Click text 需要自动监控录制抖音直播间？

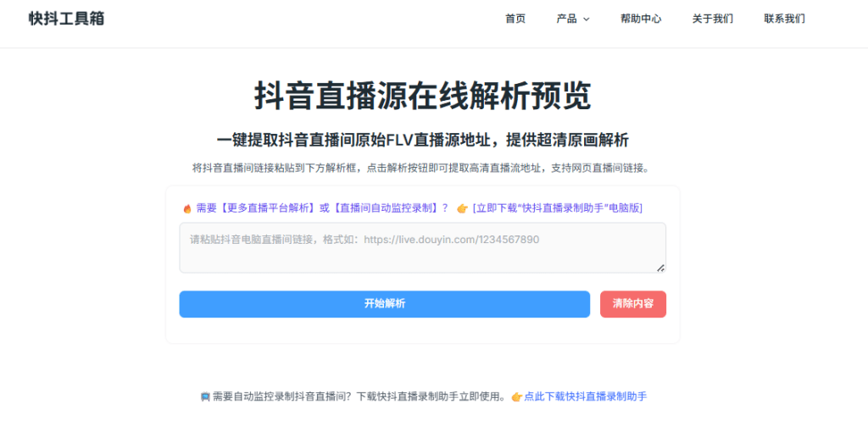coord(282,396)
